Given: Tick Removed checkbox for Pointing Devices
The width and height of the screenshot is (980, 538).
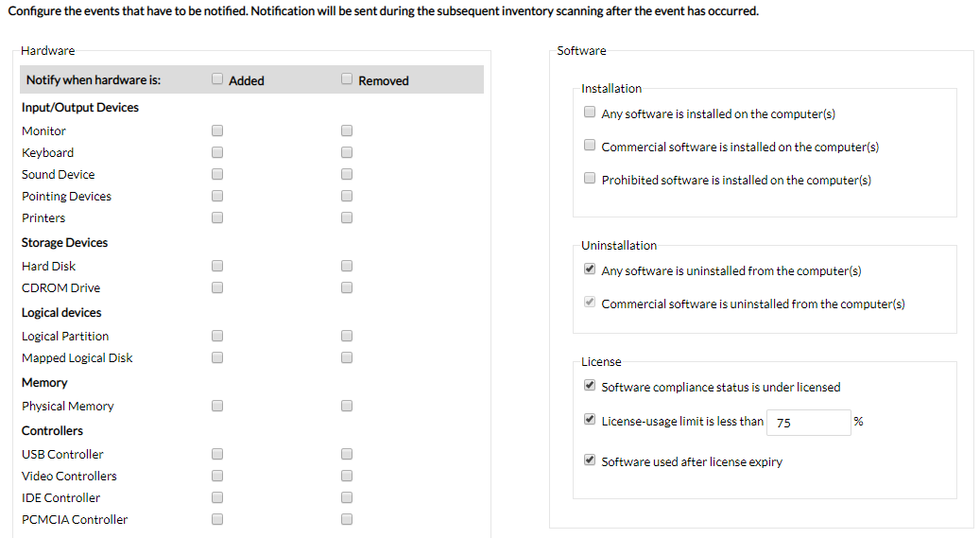Looking at the screenshot, I should pyautogui.click(x=347, y=196).
